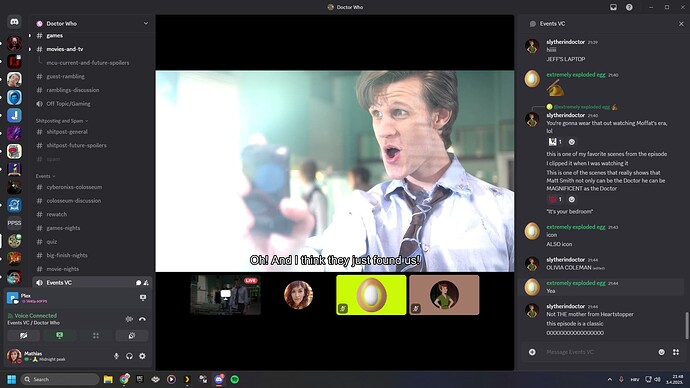Open User Settings gear icon
690x388 pixels.
(142, 356)
